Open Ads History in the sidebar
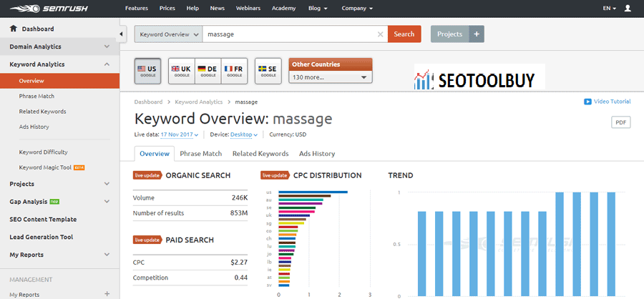Screen dimensions: 644x299 tap(34, 127)
